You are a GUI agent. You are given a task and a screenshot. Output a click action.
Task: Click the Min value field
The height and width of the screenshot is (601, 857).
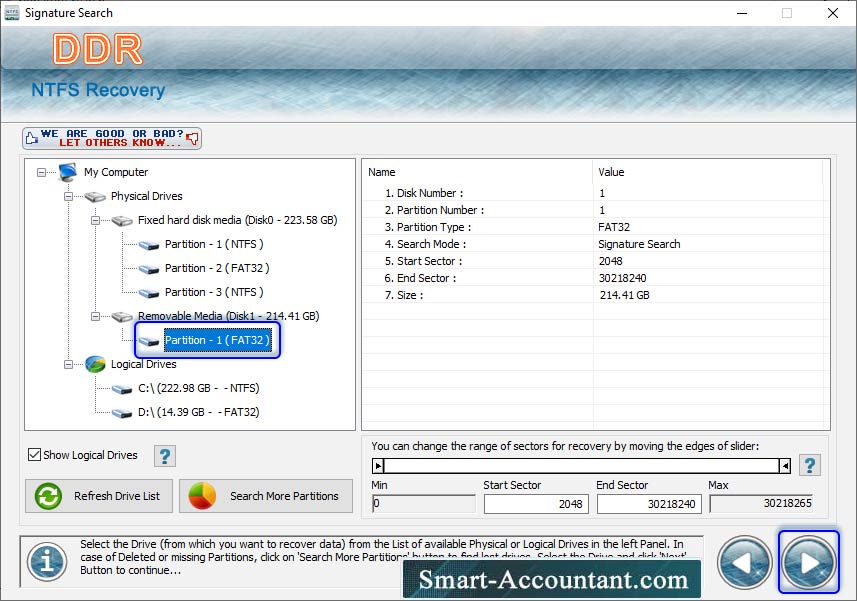pyautogui.click(x=424, y=504)
